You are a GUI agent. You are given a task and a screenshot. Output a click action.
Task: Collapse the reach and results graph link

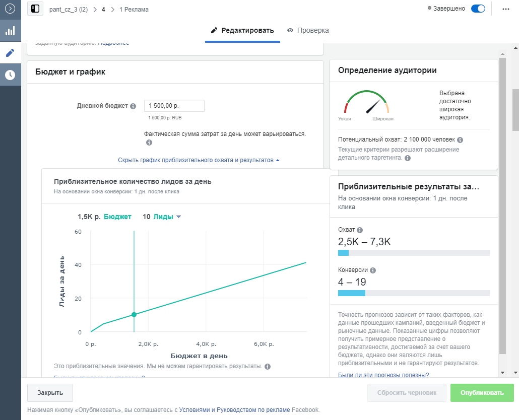(x=199, y=160)
